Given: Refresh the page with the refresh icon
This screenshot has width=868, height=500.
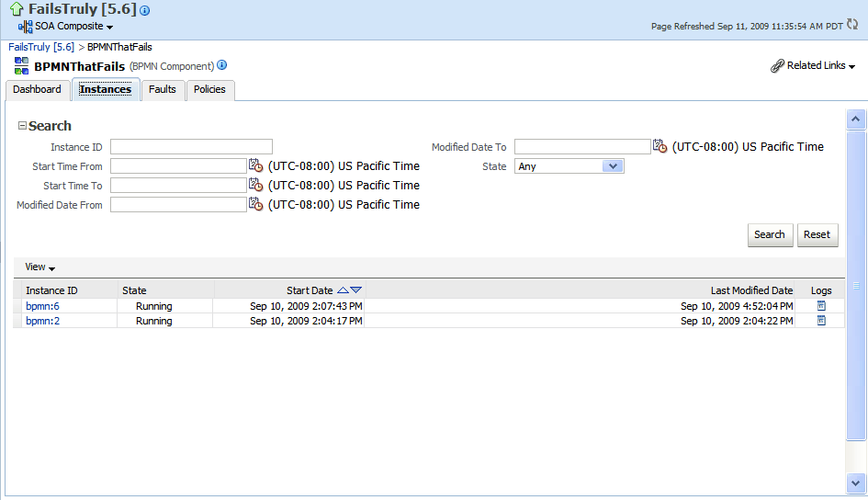Looking at the screenshot, I should (x=852, y=25).
